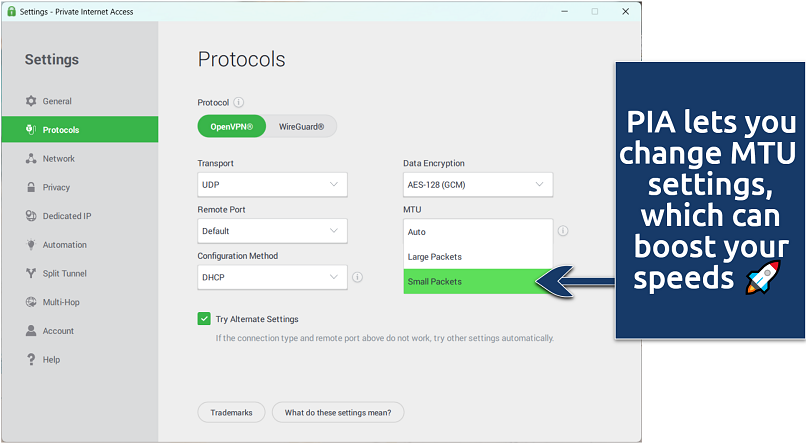
Task: Click the General gear icon
Action: pyautogui.click(x=31, y=101)
